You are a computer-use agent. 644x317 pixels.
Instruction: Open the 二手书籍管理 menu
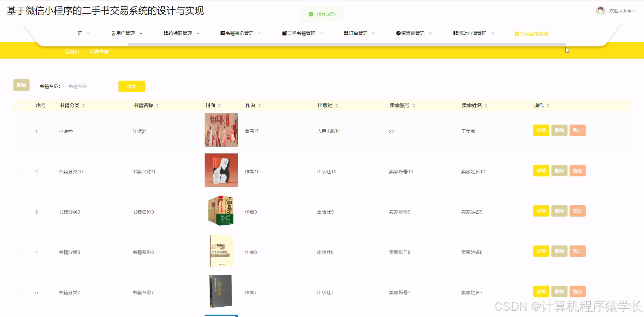tap(301, 33)
